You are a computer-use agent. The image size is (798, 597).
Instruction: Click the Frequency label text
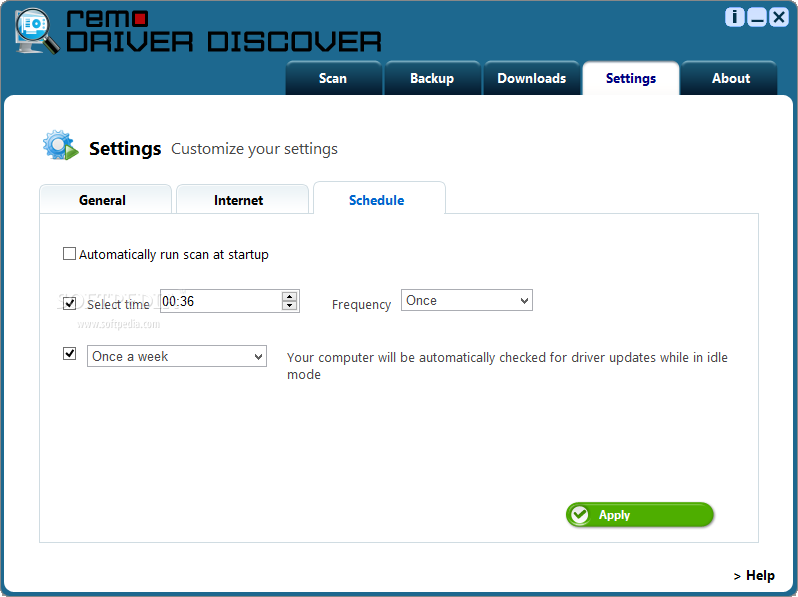pyautogui.click(x=361, y=304)
